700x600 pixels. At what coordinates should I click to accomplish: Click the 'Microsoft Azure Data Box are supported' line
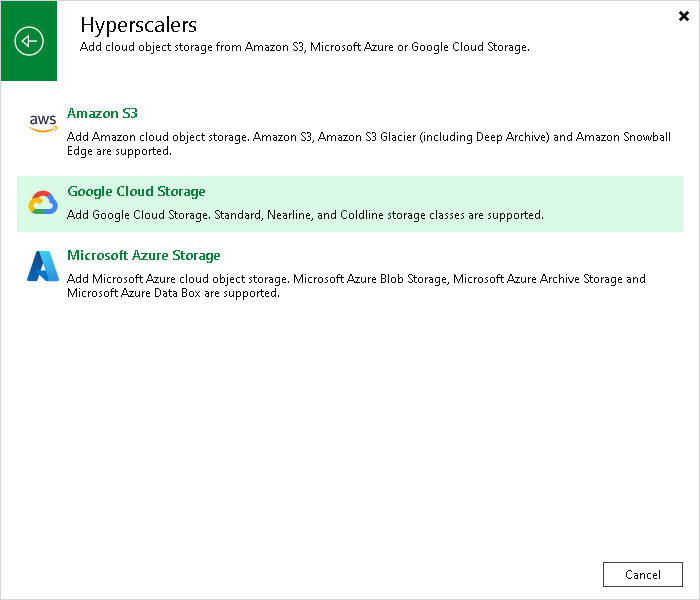(x=173, y=293)
